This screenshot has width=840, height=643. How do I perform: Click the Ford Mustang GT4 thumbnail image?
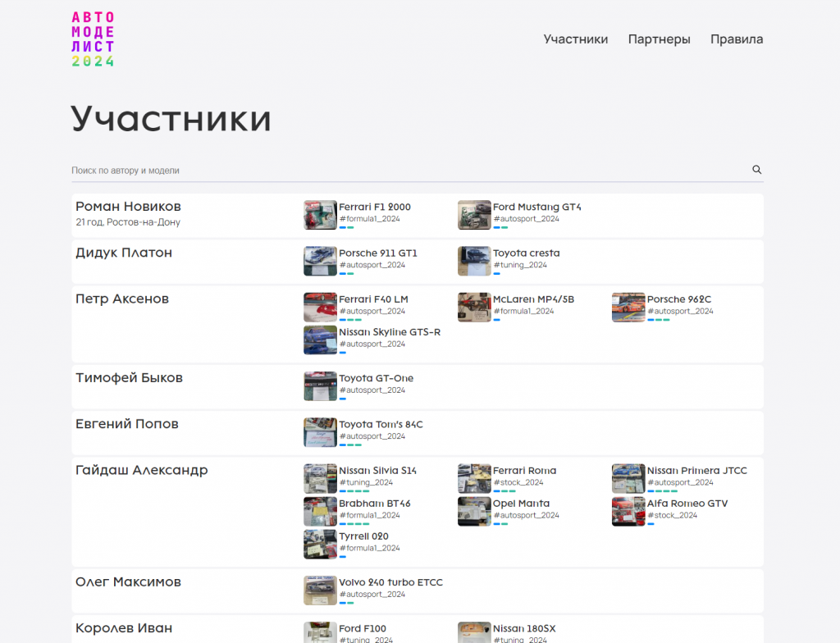coord(474,215)
